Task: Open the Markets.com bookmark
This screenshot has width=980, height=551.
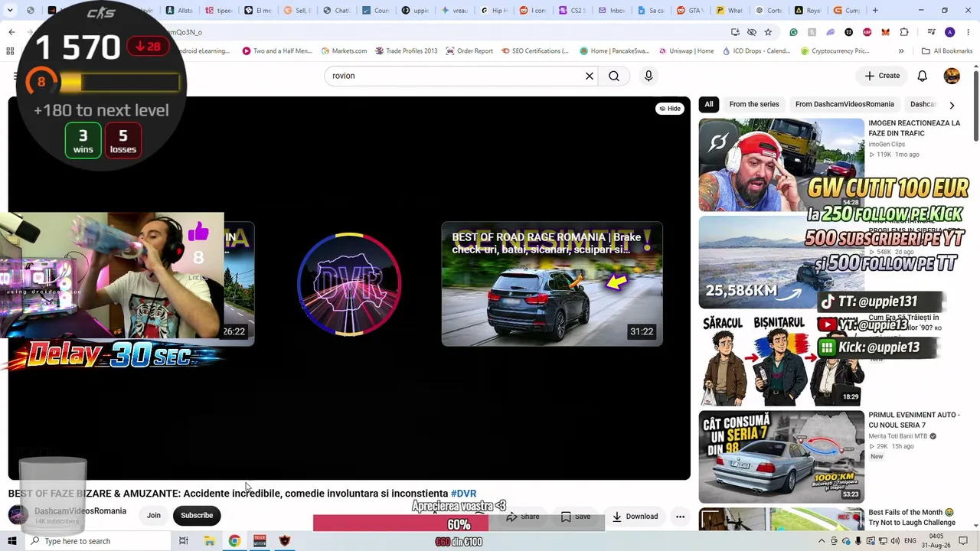Action: (x=344, y=51)
